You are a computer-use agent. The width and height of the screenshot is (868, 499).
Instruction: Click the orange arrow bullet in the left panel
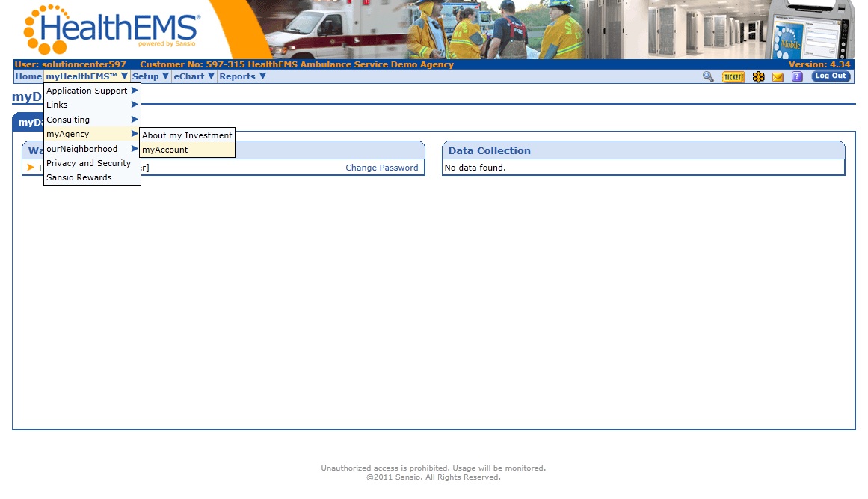click(31, 168)
